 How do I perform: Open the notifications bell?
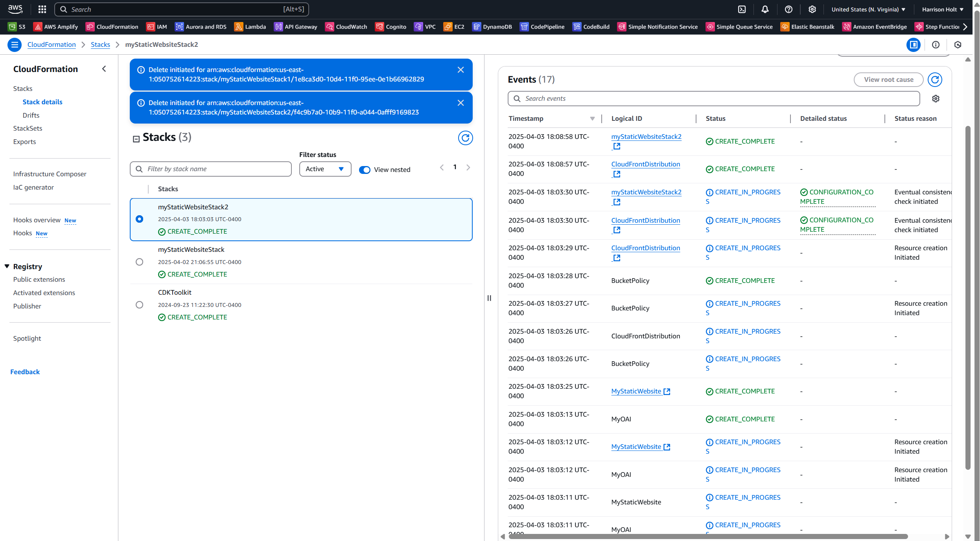pyautogui.click(x=765, y=9)
